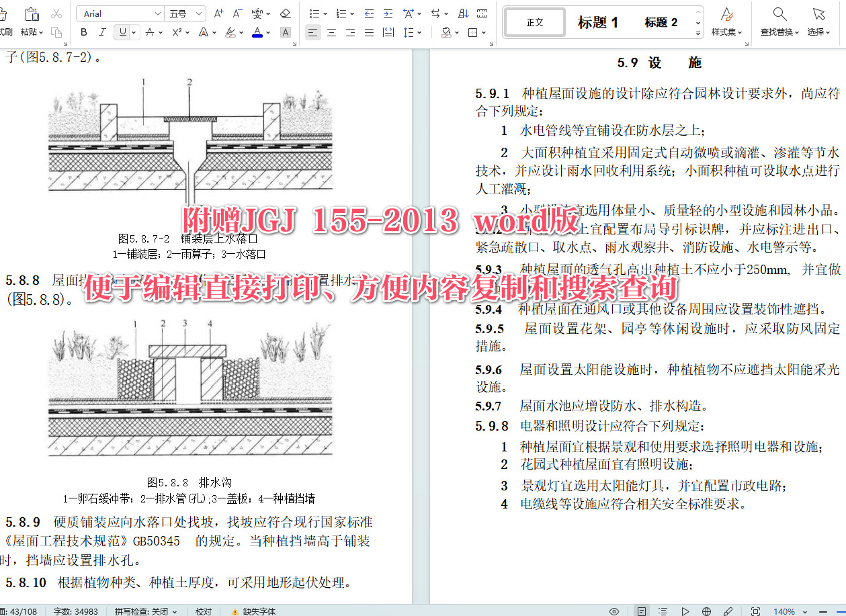Image resolution: width=846 pixels, height=616 pixels.
Task: Select the 正文 body text style
Action: (534, 22)
